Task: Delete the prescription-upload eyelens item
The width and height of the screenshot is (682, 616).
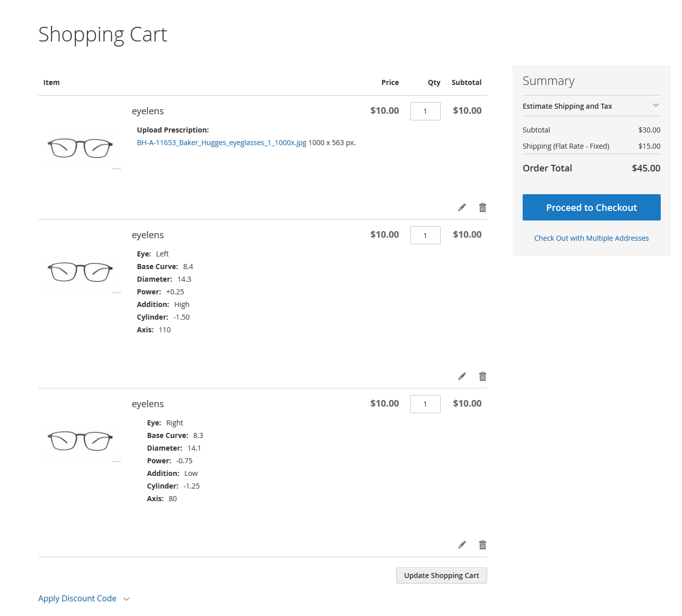Action: coord(483,207)
